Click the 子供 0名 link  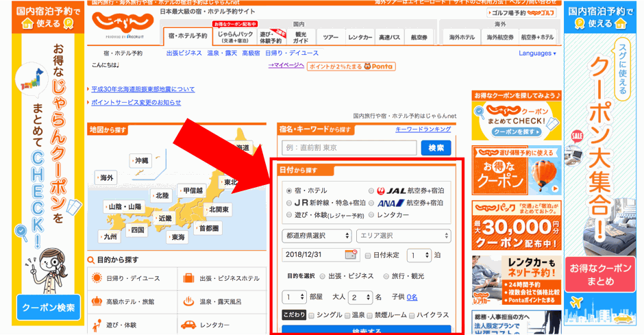[412, 297]
